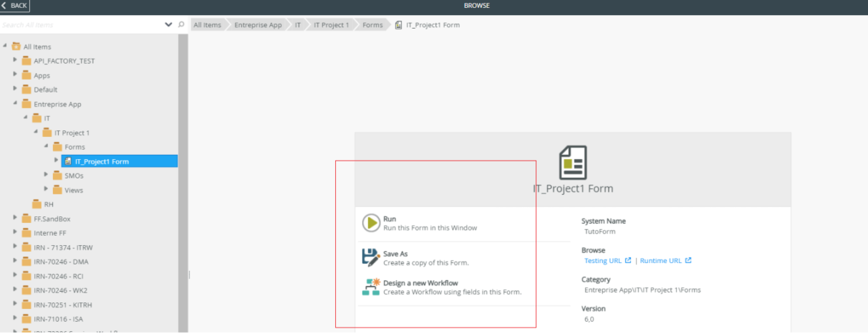The width and height of the screenshot is (868, 334).
Task: Open the Testing URL link
Action: [x=602, y=261]
